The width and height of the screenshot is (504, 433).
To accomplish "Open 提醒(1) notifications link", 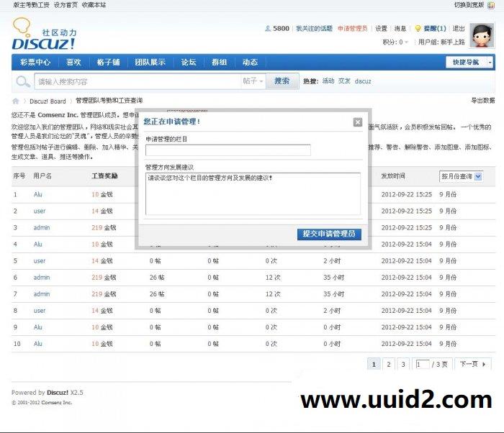I will 435,29.
